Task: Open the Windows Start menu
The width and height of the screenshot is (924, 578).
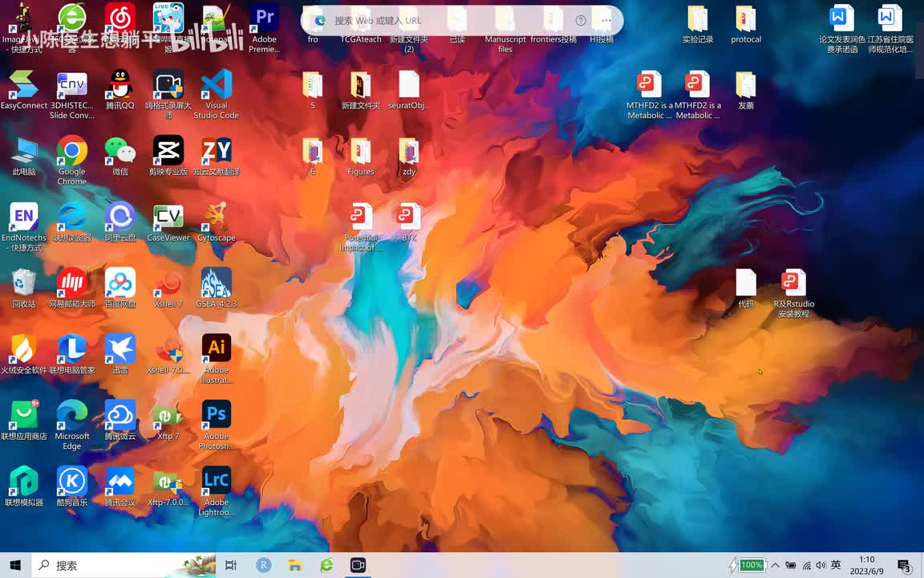Action: [x=15, y=566]
